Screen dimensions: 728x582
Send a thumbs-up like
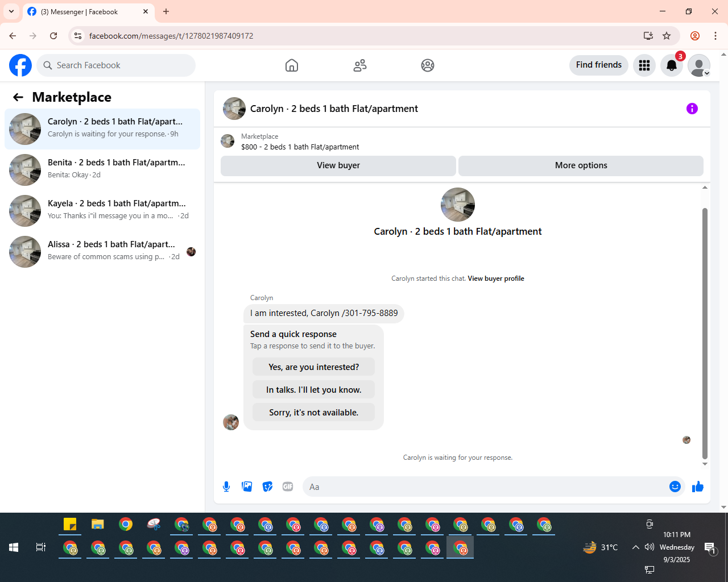click(x=698, y=487)
